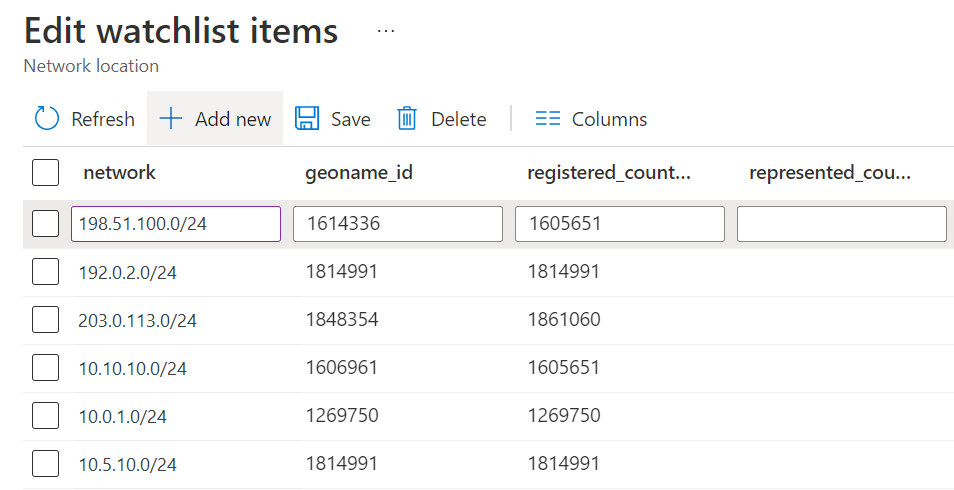Select the 10.5.10.0/24 row checkbox
Screen dimensions: 954x490
point(45,464)
